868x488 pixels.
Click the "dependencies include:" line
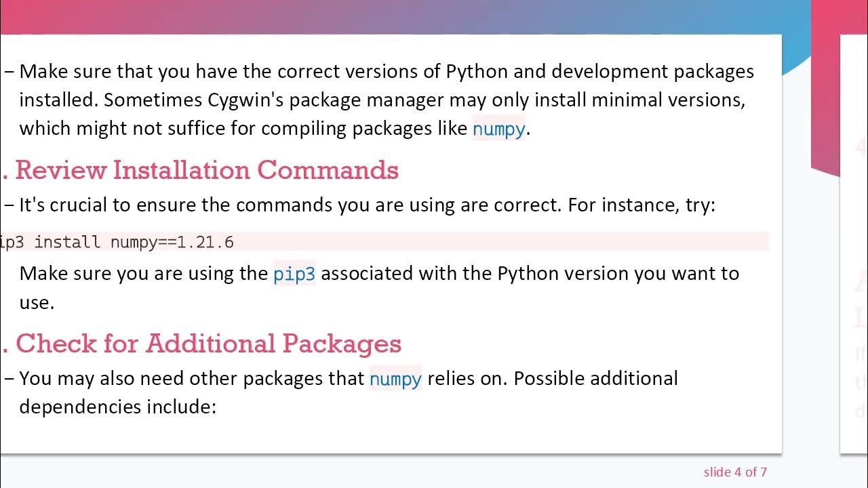click(x=117, y=407)
